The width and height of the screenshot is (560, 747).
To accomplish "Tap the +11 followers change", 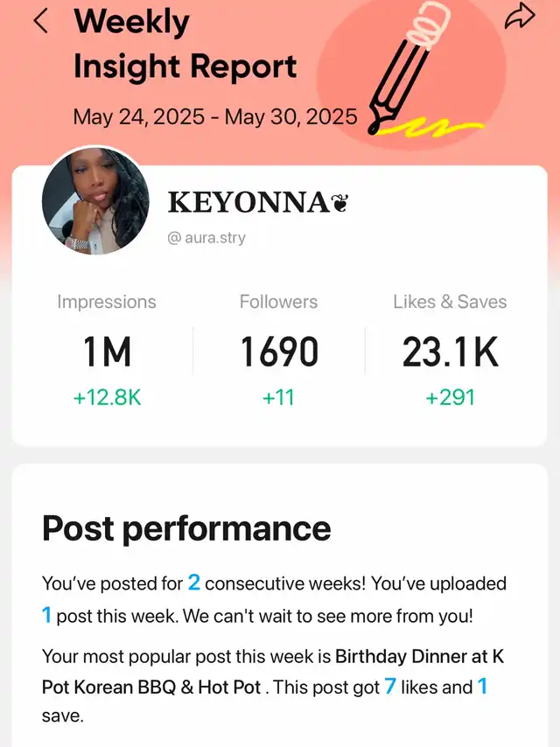I will point(279,397).
